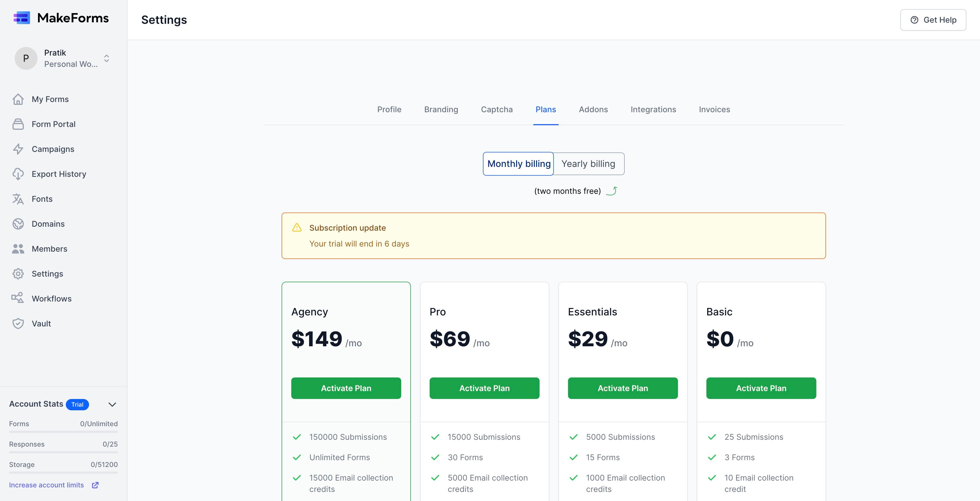The height and width of the screenshot is (501, 980).
Task: Click the Domains globe icon
Action: (18, 224)
